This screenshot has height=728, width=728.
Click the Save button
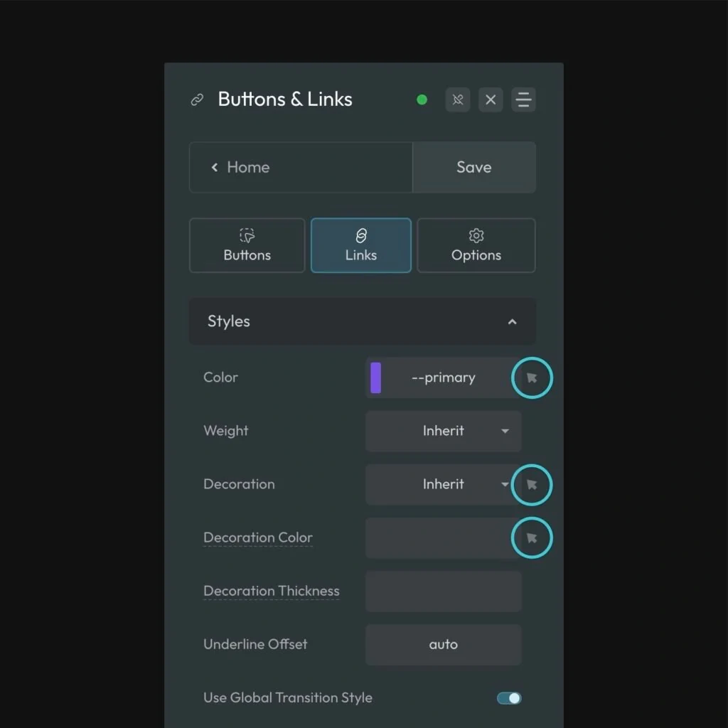pyautogui.click(x=473, y=168)
